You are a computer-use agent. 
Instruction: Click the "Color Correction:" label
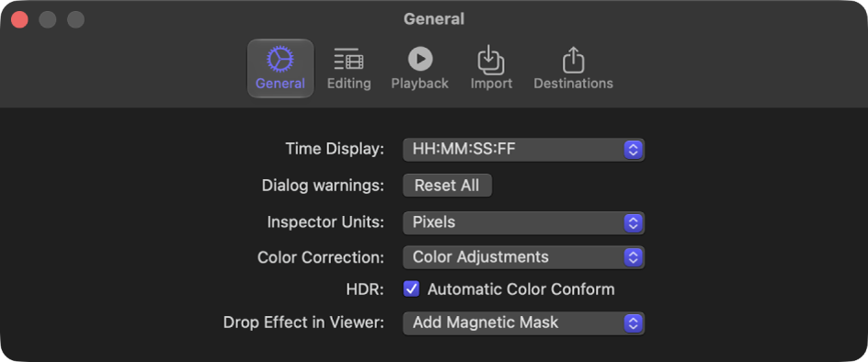[x=321, y=257]
